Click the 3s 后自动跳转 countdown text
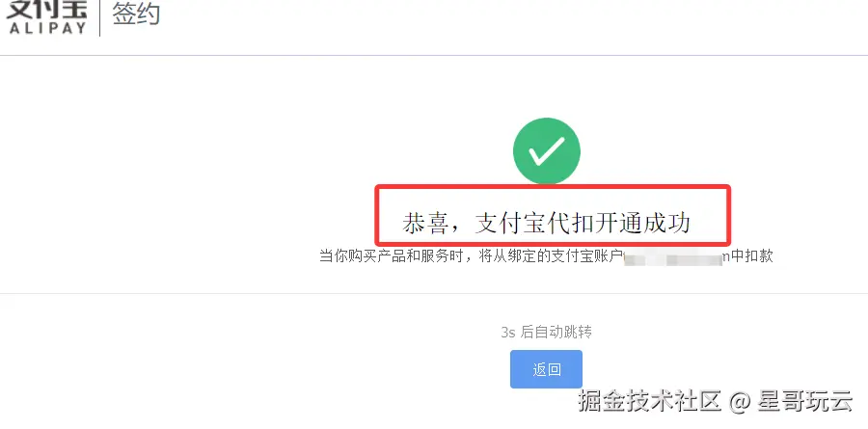The image size is (868, 429). tap(547, 333)
